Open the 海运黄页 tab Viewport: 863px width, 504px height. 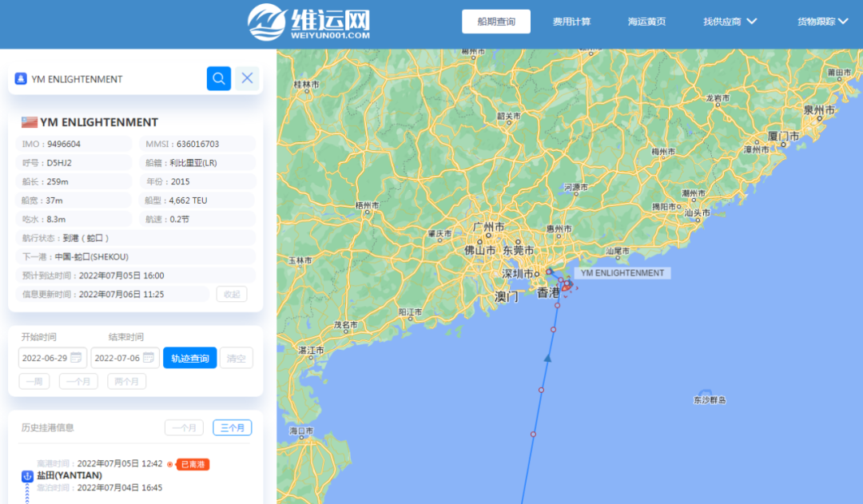point(646,22)
